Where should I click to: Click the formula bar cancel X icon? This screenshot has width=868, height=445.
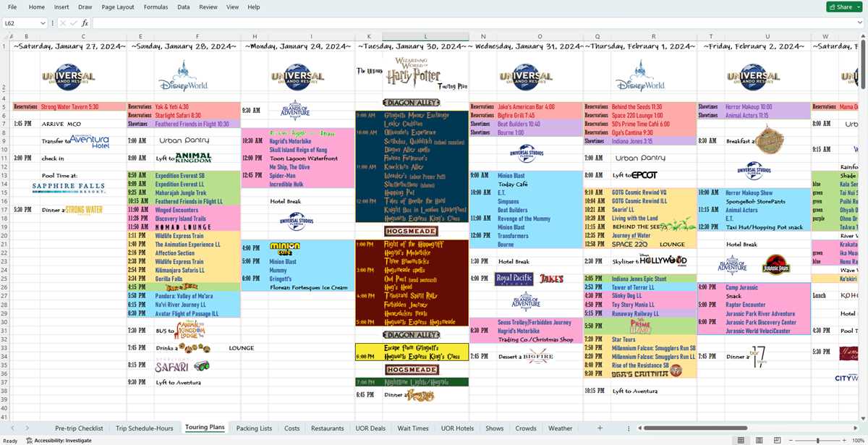(x=62, y=23)
